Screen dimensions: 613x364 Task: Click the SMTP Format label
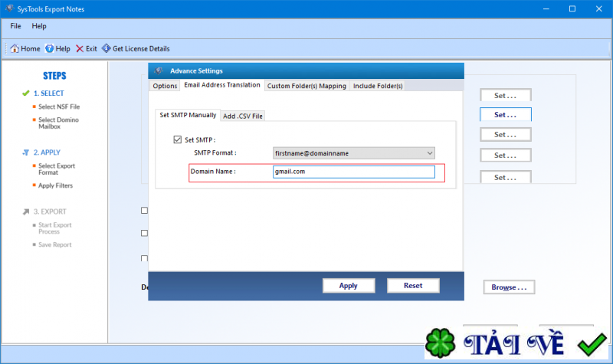(x=215, y=152)
